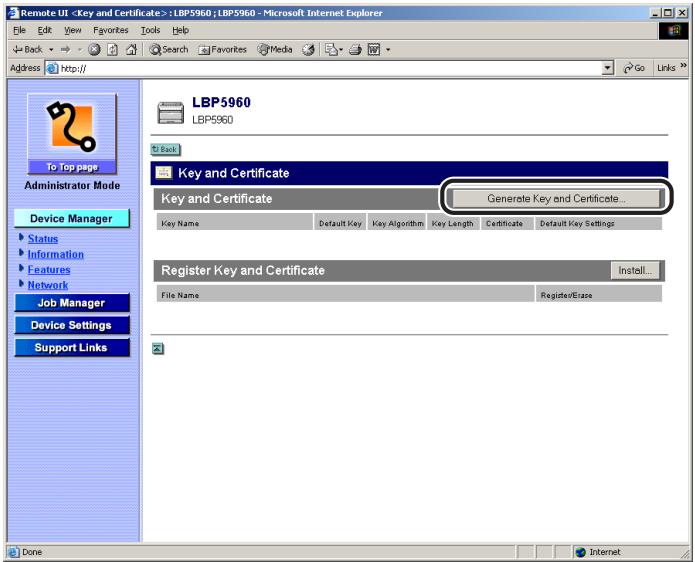Click the return-to-top arrow icon
The width and height of the screenshot is (695, 562).
(158, 349)
